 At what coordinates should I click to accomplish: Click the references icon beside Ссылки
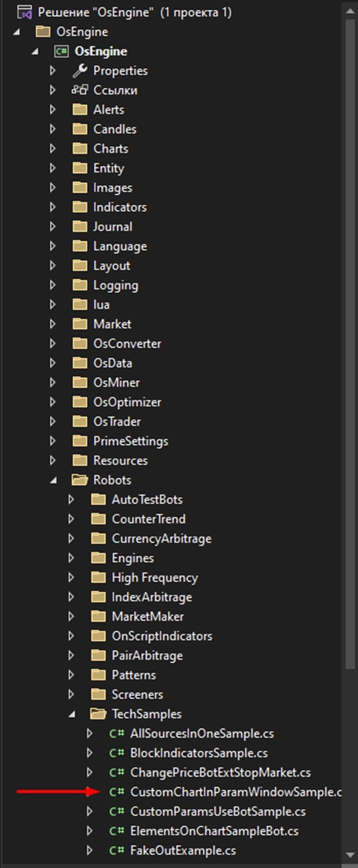79,90
